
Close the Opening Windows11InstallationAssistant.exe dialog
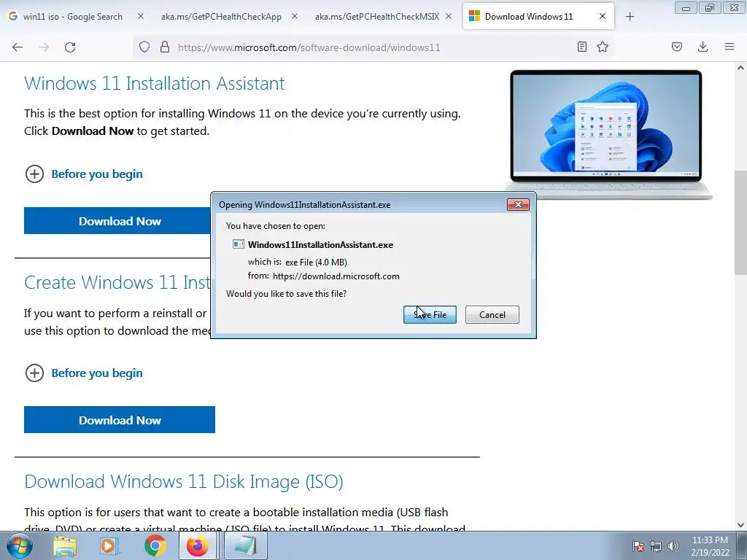point(519,204)
